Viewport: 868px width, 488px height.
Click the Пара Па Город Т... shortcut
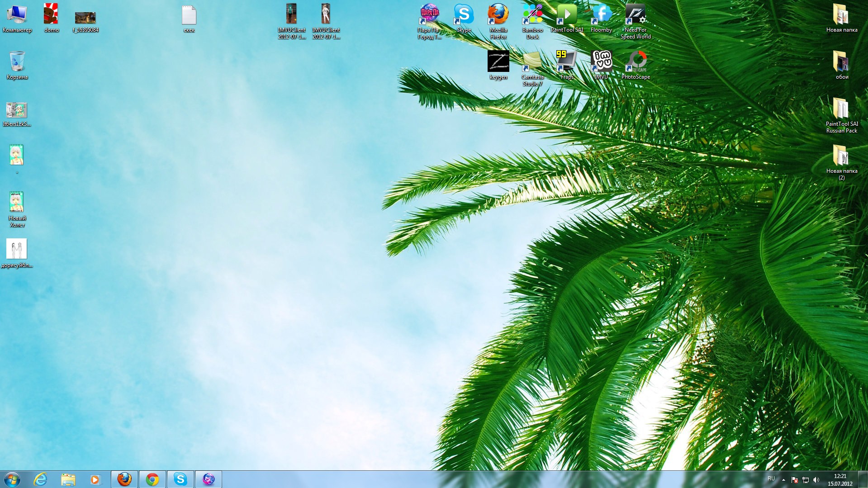click(429, 22)
